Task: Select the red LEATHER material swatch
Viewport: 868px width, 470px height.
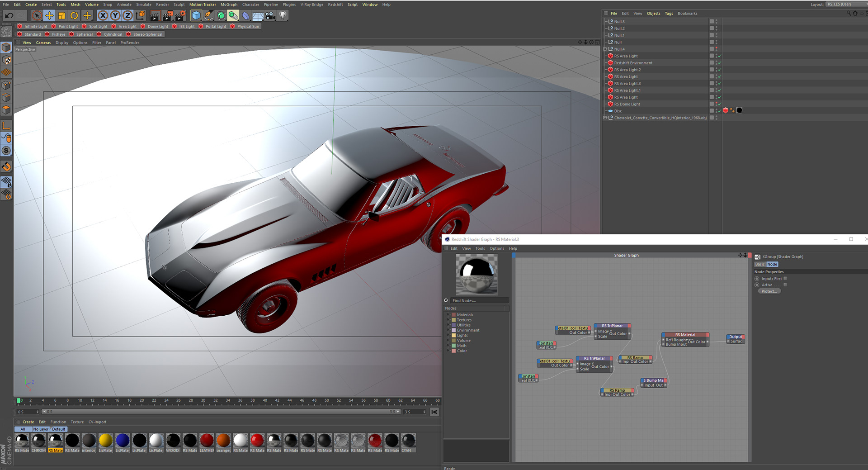Action: tap(207, 440)
